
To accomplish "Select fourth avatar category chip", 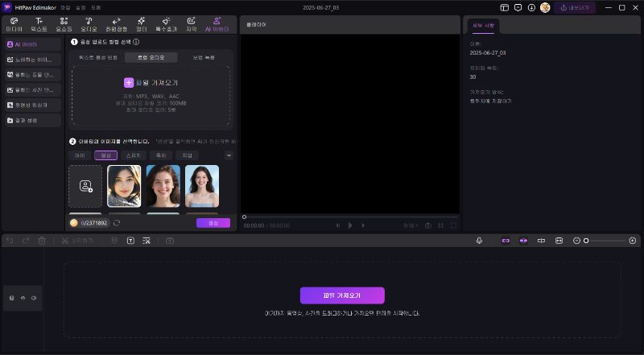I will (x=161, y=155).
